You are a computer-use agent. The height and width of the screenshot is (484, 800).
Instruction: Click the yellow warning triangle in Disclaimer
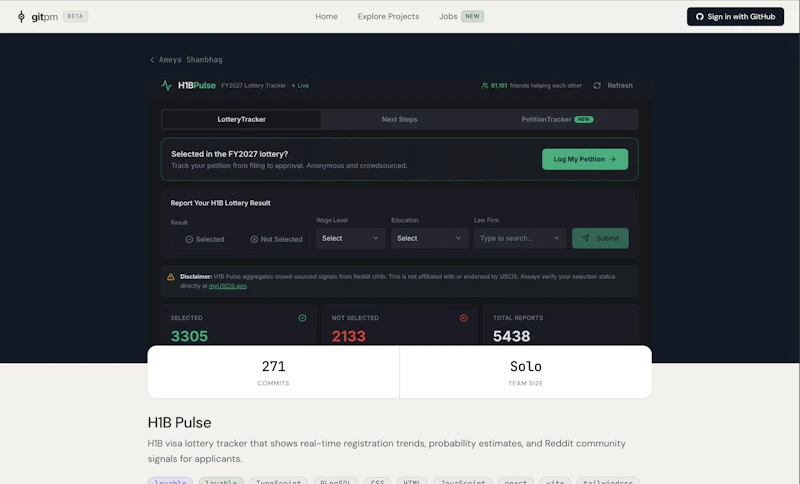(x=171, y=277)
